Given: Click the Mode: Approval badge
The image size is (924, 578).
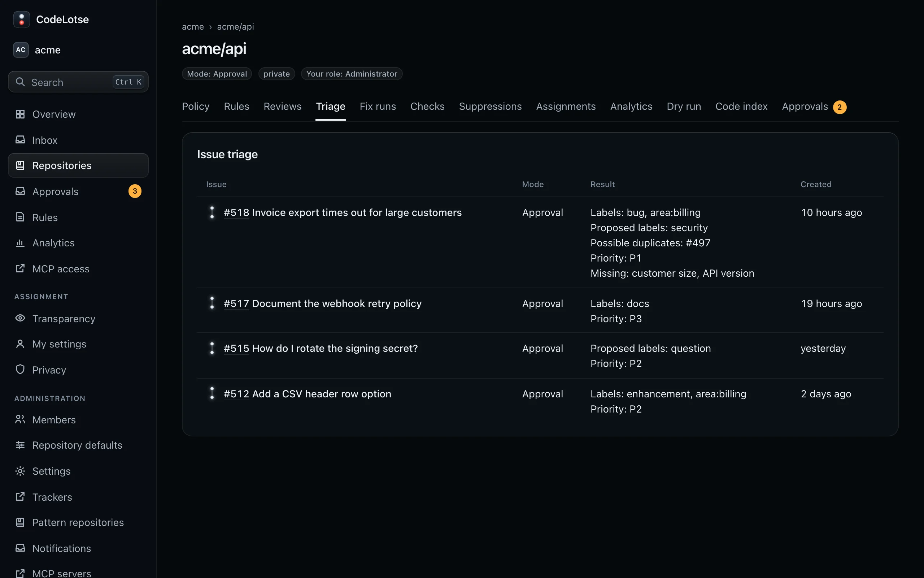Looking at the screenshot, I should pyautogui.click(x=217, y=74).
